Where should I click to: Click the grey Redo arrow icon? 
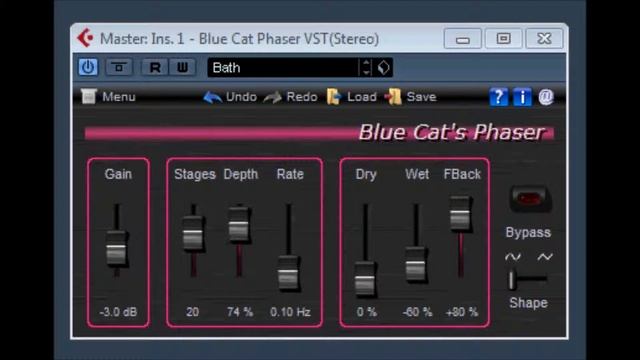[x=273, y=97]
